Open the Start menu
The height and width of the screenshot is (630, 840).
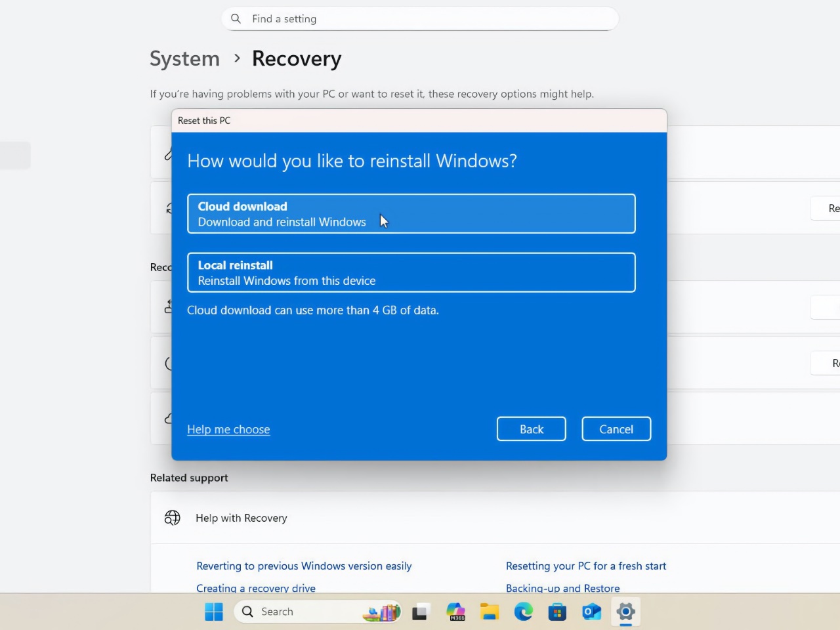(214, 611)
